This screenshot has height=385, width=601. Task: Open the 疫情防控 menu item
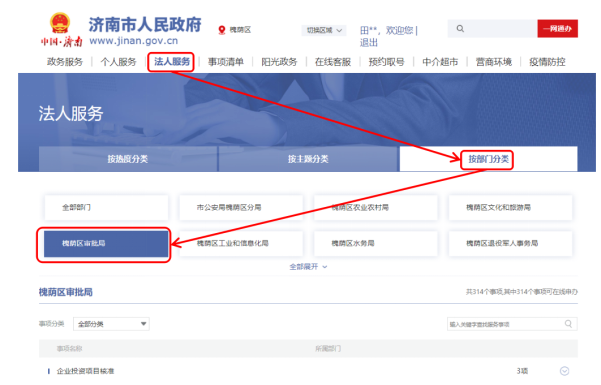pyautogui.click(x=547, y=62)
